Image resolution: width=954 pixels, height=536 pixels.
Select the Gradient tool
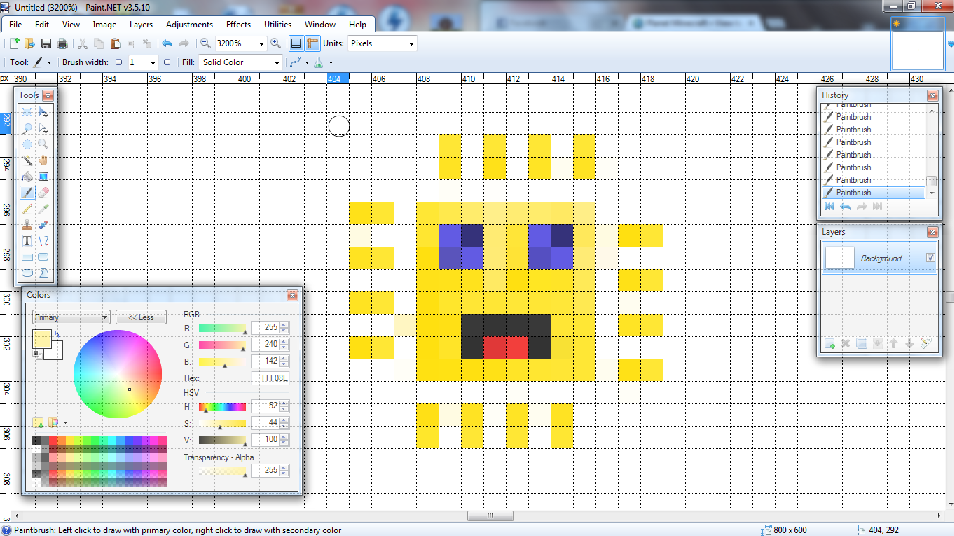coord(43,176)
